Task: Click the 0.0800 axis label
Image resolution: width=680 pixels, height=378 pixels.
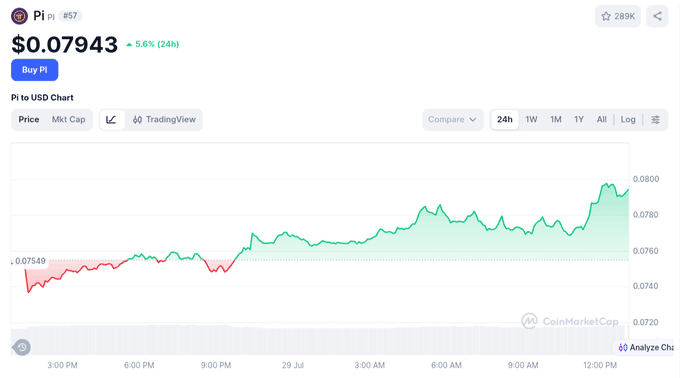Action: coord(646,179)
